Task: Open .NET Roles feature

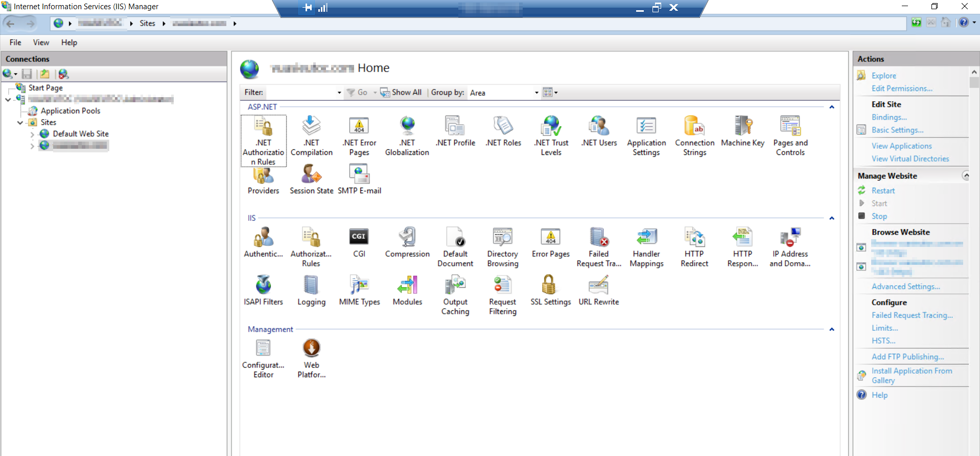Action: [503, 131]
